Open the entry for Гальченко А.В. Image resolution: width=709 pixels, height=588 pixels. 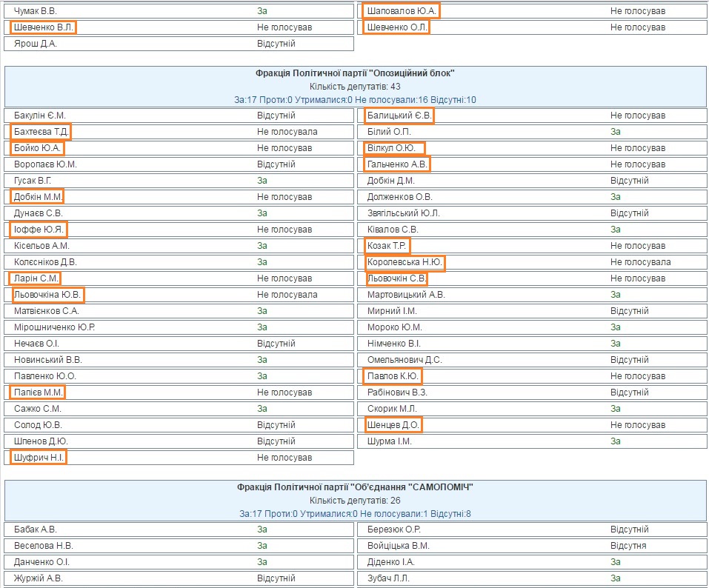(397, 164)
